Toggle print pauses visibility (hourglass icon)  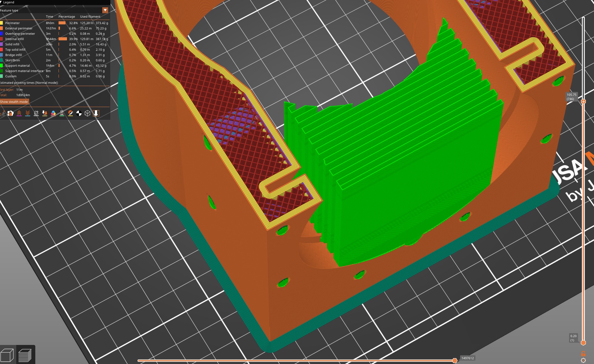point(62,113)
